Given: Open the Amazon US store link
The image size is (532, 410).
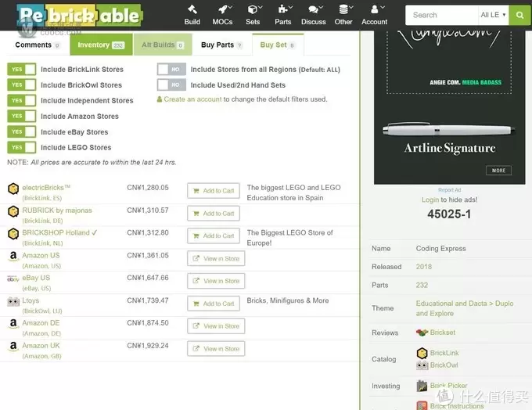Looking at the screenshot, I should (41, 255).
